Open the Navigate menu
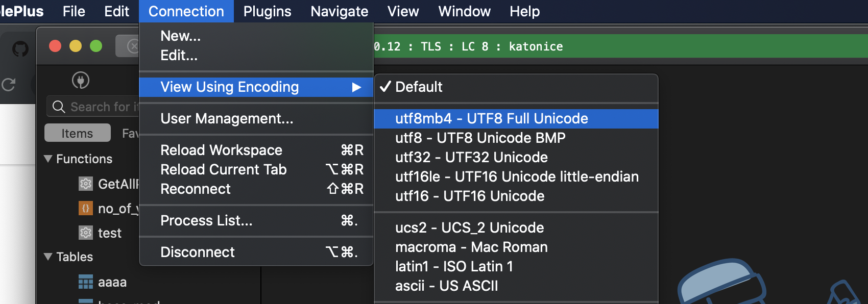The height and width of the screenshot is (304, 868). tap(339, 11)
